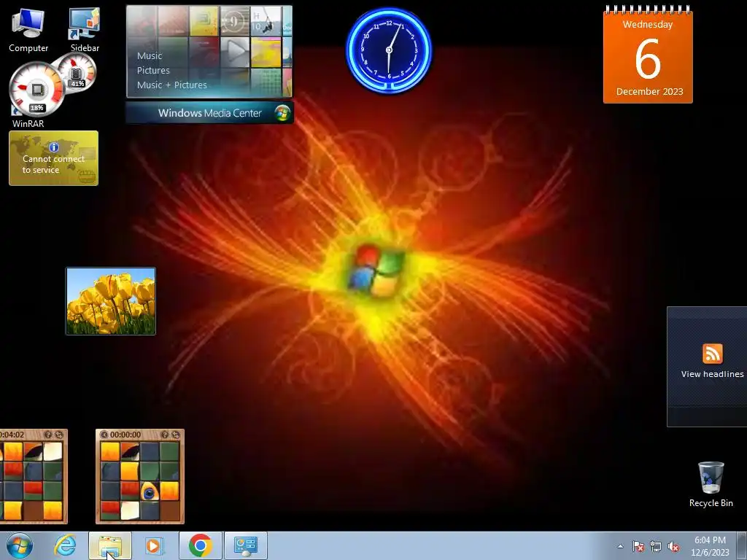This screenshot has width=747, height=560.
Task: Select Music + Pictures in Media Center gadget
Action: (x=172, y=85)
